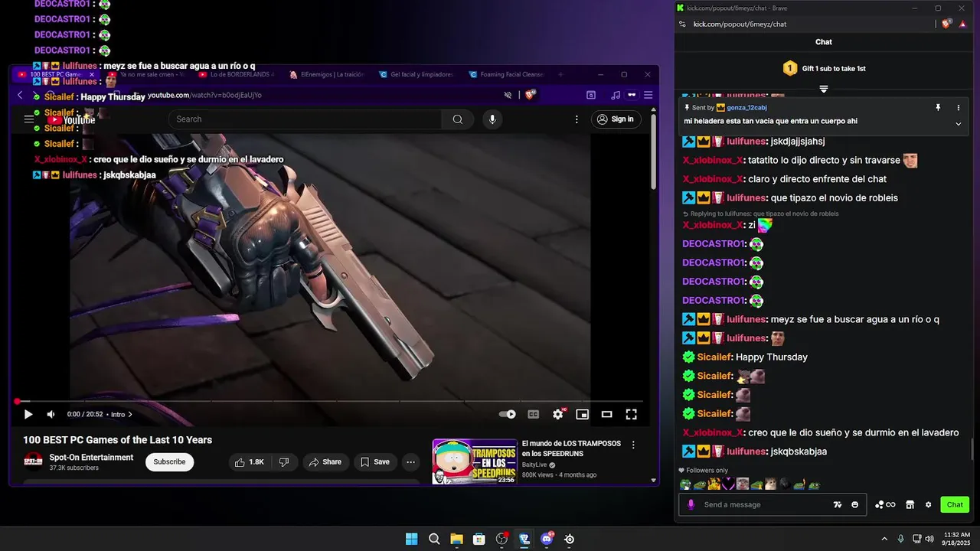
Task: Open Brave Shields in Kick chat window
Action: (x=946, y=24)
